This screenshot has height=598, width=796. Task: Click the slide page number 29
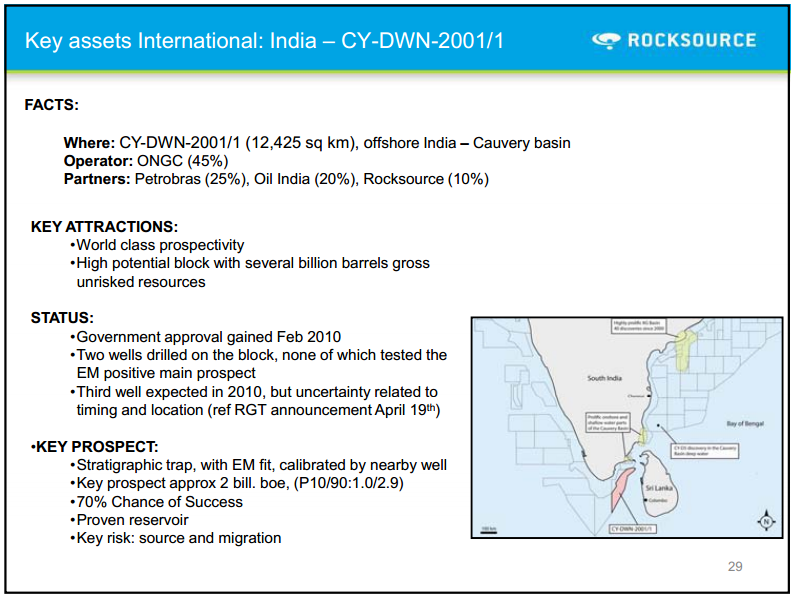click(x=735, y=567)
